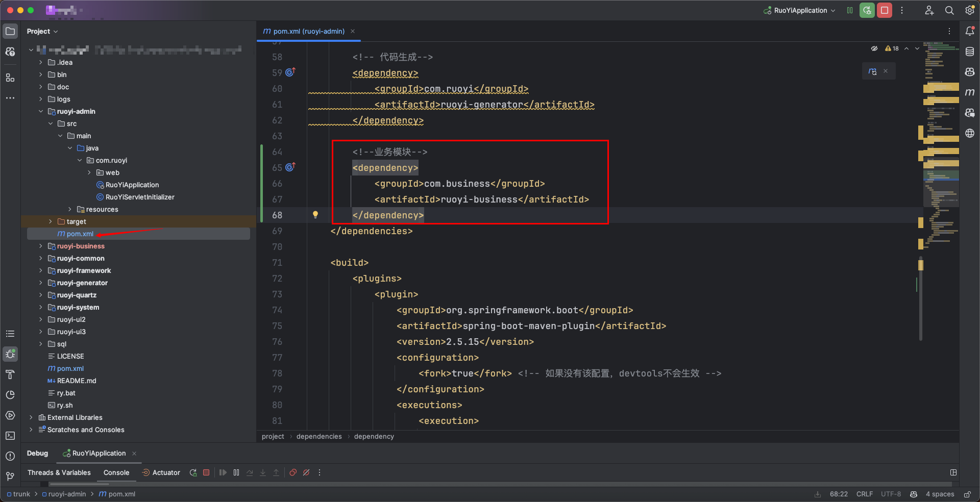Click the 68:22 caret position

point(839,494)
